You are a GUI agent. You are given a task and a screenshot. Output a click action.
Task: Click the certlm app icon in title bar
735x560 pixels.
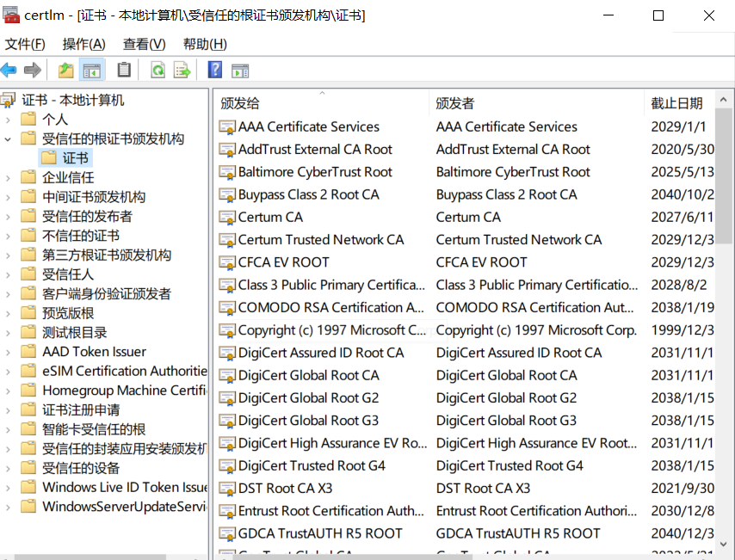(x=11, y=15)
